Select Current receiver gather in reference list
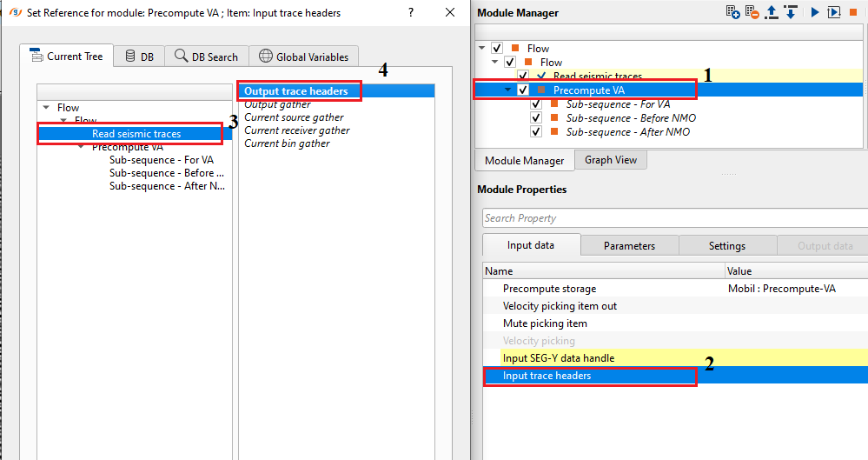The image size is (868, 460). pos(296,130)
